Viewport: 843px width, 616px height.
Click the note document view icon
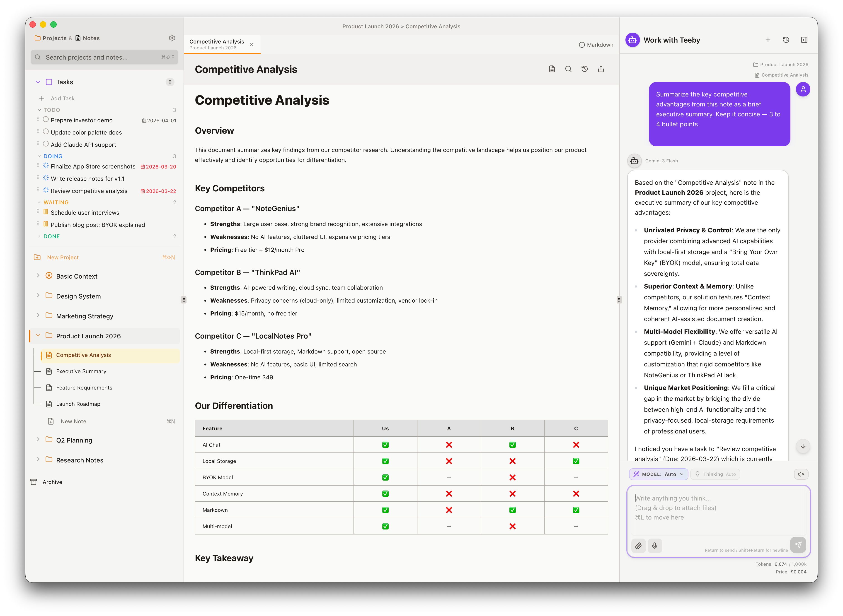click(x=552, y=69)
